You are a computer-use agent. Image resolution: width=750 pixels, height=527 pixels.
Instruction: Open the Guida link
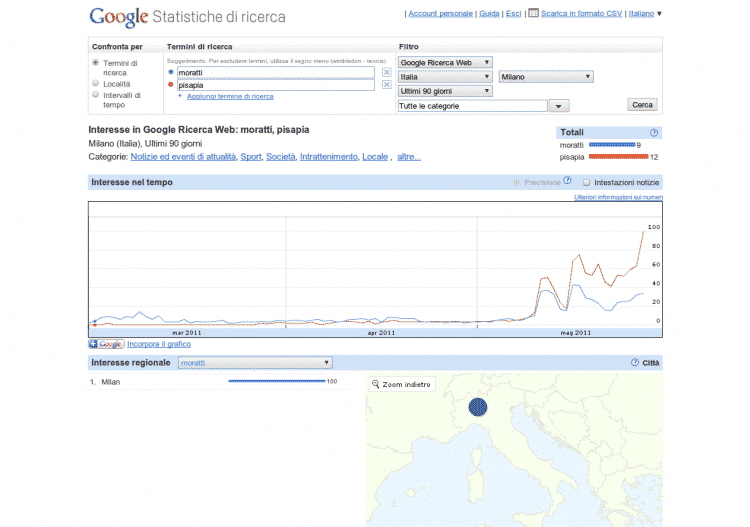click(489, 13)
